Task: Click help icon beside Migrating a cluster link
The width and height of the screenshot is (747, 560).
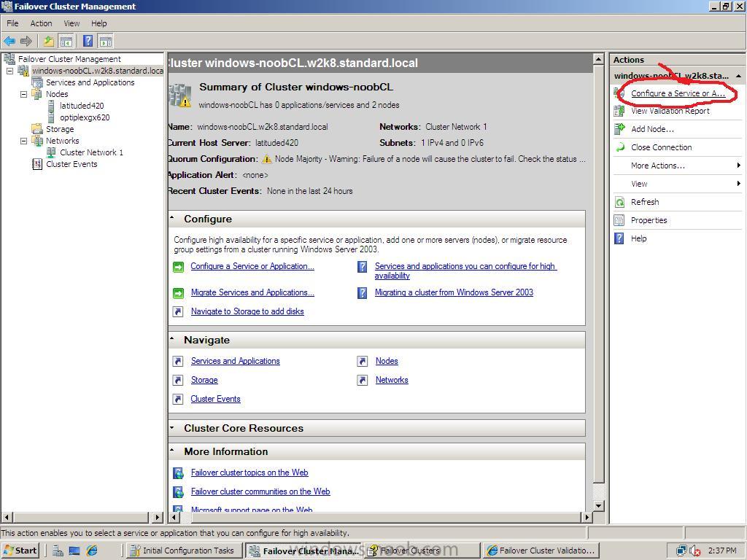Action: click(363, 293)
